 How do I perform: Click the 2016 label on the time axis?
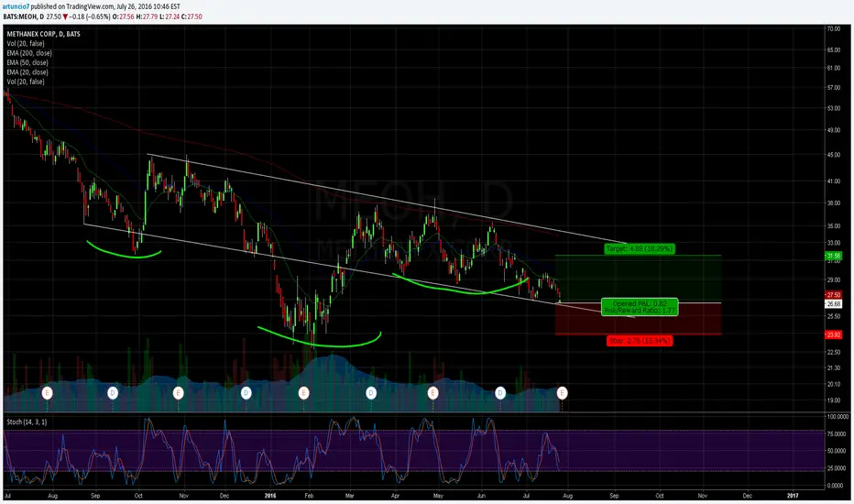tap(270, 496)
